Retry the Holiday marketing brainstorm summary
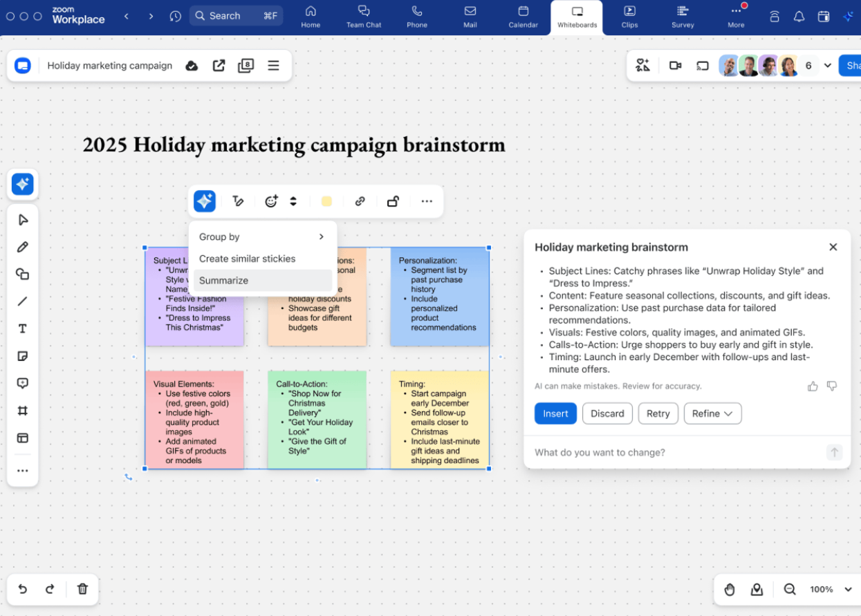861x616 pixels. tap(658, 413)
